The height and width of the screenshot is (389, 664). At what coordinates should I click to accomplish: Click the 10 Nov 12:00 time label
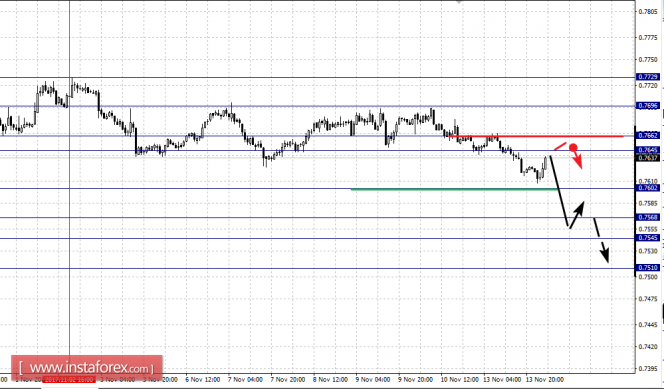click(459, 380)
